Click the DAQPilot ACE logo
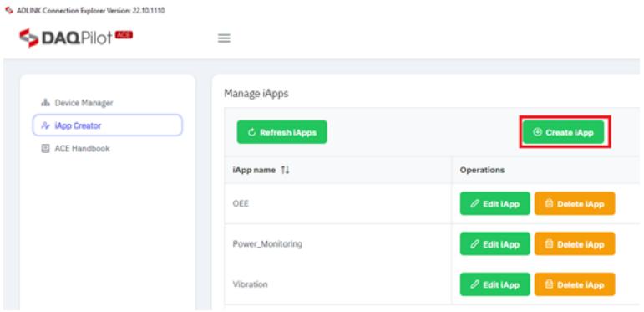 [x=76, y=38]
